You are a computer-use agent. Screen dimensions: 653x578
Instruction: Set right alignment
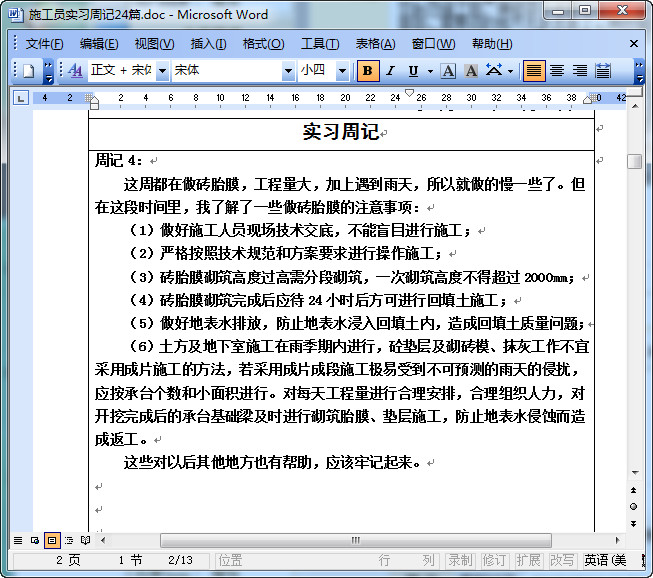point(580,71)
